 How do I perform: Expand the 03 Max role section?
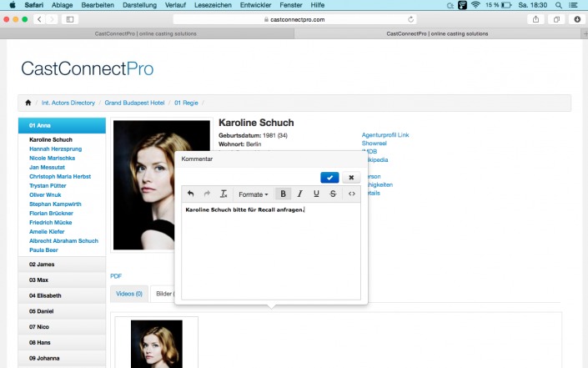coord(62,280)
